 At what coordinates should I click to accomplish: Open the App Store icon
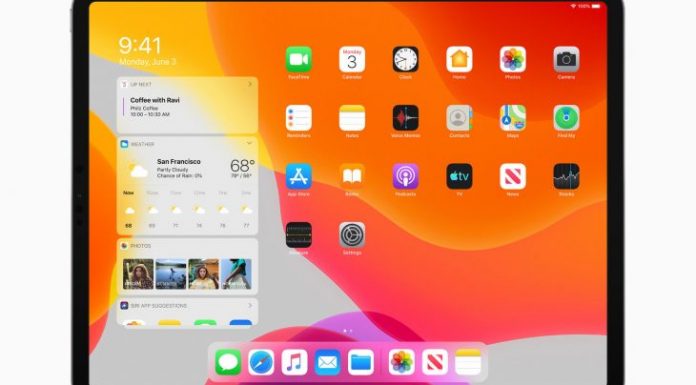298,176
